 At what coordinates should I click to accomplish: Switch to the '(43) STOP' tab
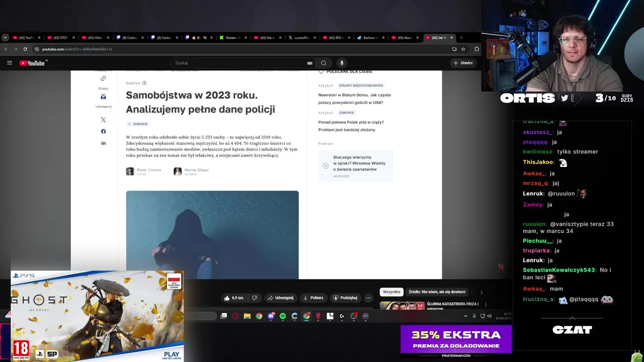point(60,38)
